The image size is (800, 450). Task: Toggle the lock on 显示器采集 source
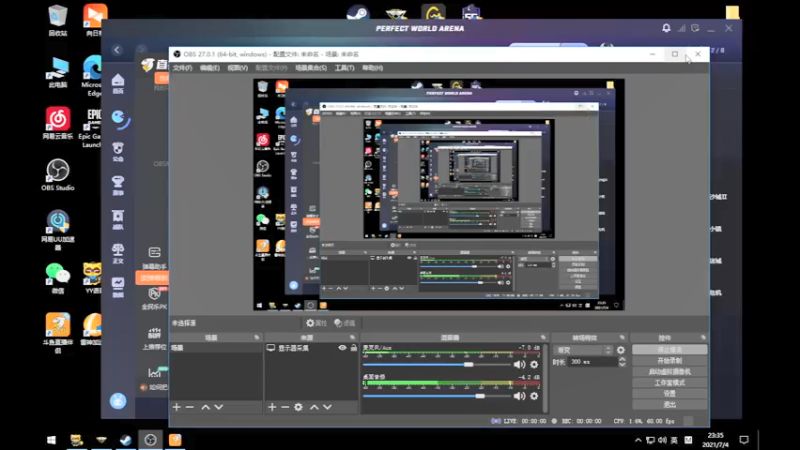click(354, 347)
